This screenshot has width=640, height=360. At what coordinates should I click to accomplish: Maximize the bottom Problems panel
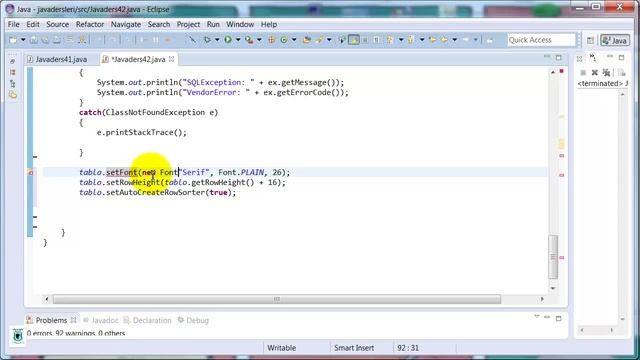(558, 318)
